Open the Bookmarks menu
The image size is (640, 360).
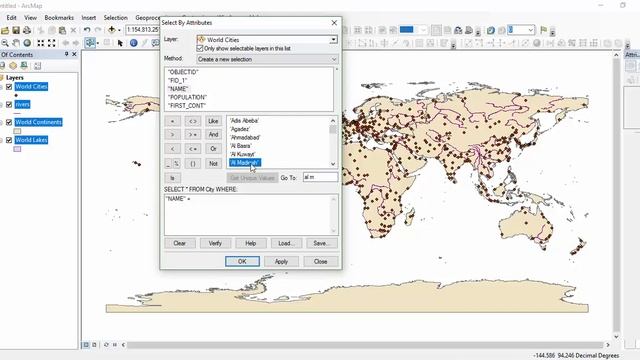59,18
